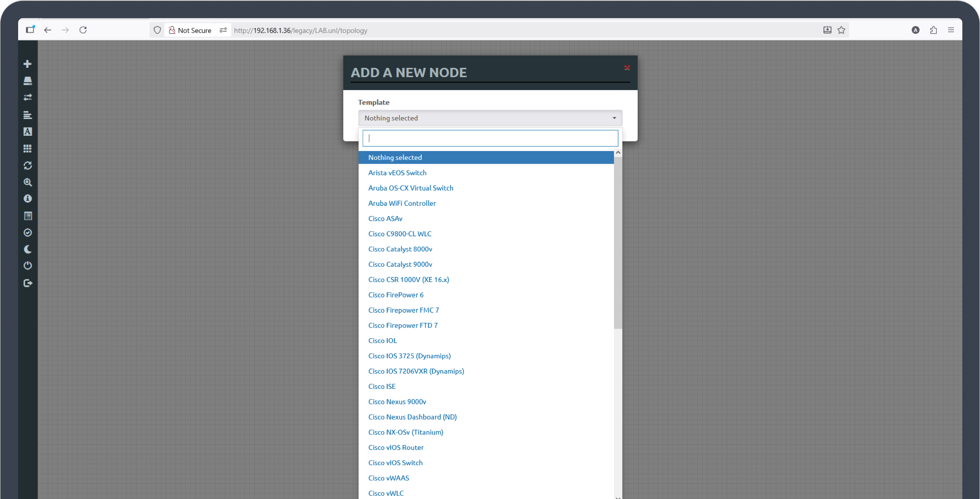
Task: Click the refresh topology icon in sidebar
Action: [27, 165]
